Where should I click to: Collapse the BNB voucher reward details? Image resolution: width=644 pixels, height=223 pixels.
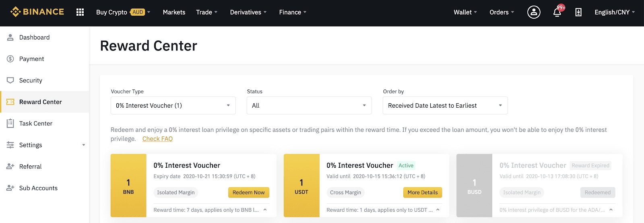click(265, 210)
